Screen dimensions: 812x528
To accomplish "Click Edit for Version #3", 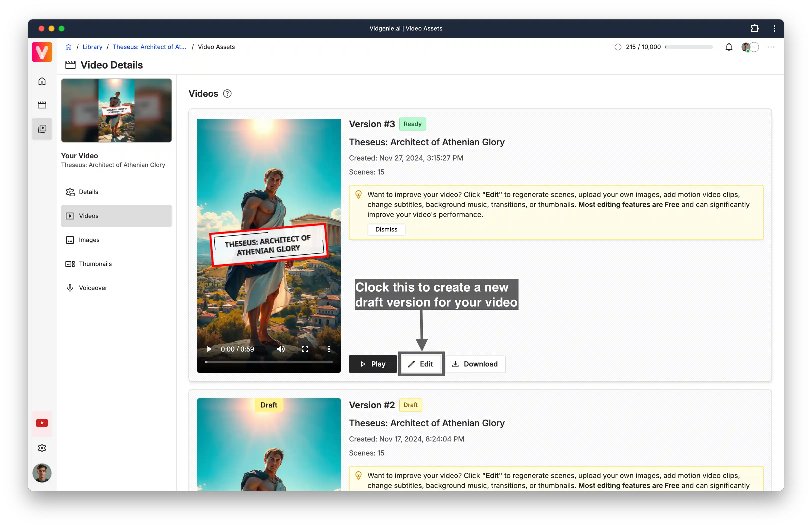I will click(x=421, y=364).
